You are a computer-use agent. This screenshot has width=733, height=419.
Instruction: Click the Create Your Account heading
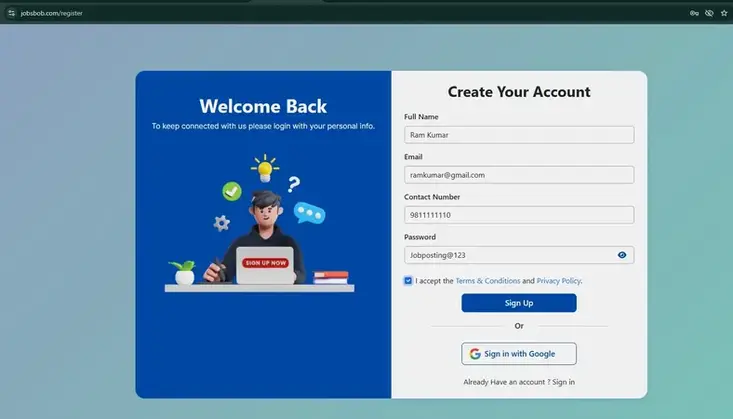pos(519,92)
